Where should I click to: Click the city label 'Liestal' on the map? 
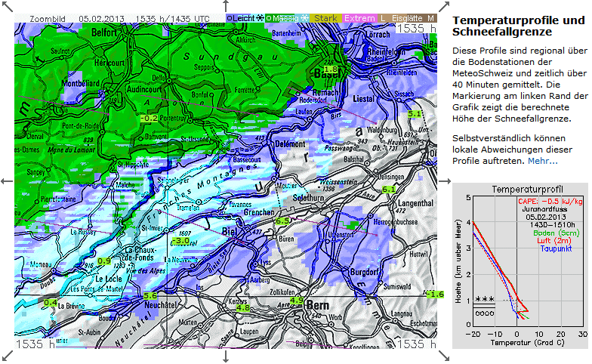tap(363, 98)
